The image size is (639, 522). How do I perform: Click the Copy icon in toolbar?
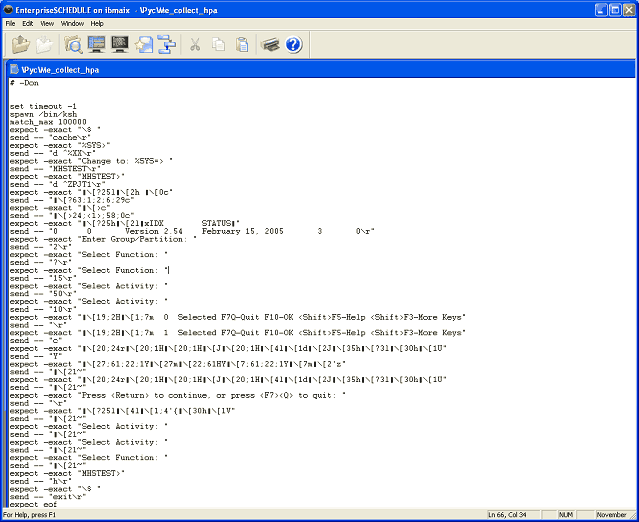click(x=219, y=44)
